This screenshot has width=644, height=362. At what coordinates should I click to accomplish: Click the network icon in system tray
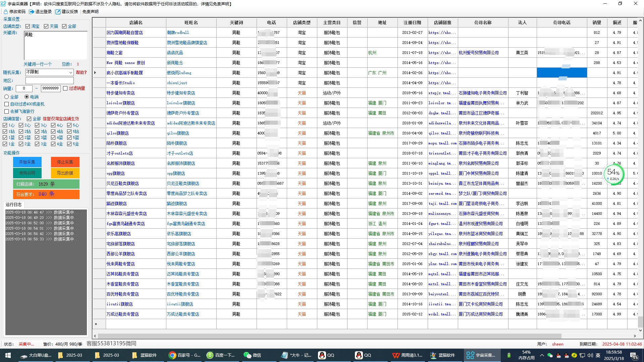pos(582,355)
